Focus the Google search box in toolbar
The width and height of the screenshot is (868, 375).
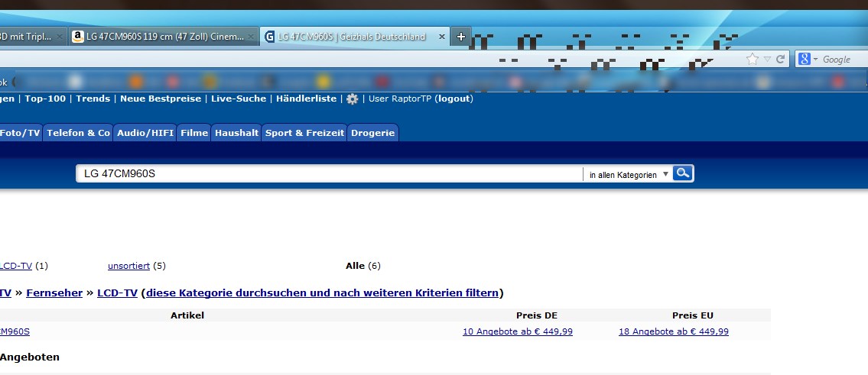844,59
